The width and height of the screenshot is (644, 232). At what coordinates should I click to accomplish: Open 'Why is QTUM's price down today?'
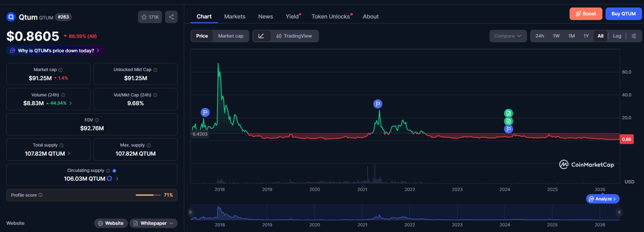55,51
